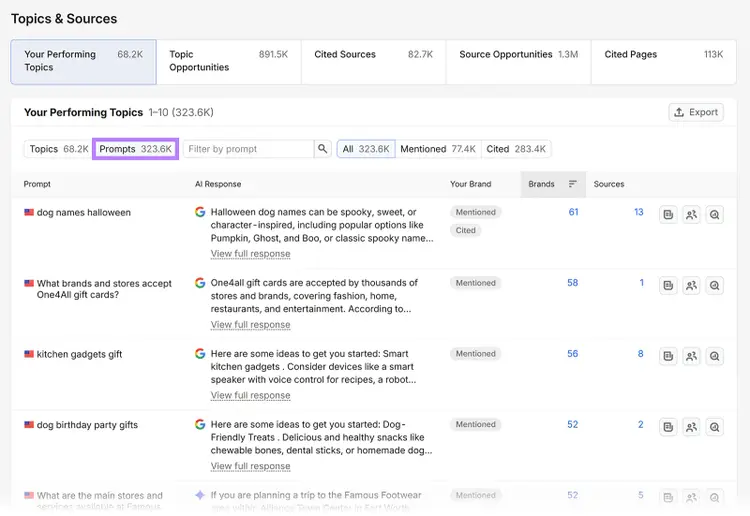The width and height of the screenshot is (750, 516).
Task: Open magnifier analysis icon for dog birthday party gifts
Action: pyautogui.click(x=715, y=427)
